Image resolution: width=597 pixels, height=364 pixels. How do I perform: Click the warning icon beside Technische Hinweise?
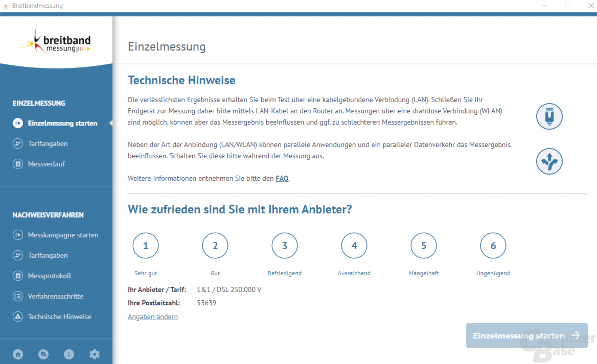(x=18, y=317)
